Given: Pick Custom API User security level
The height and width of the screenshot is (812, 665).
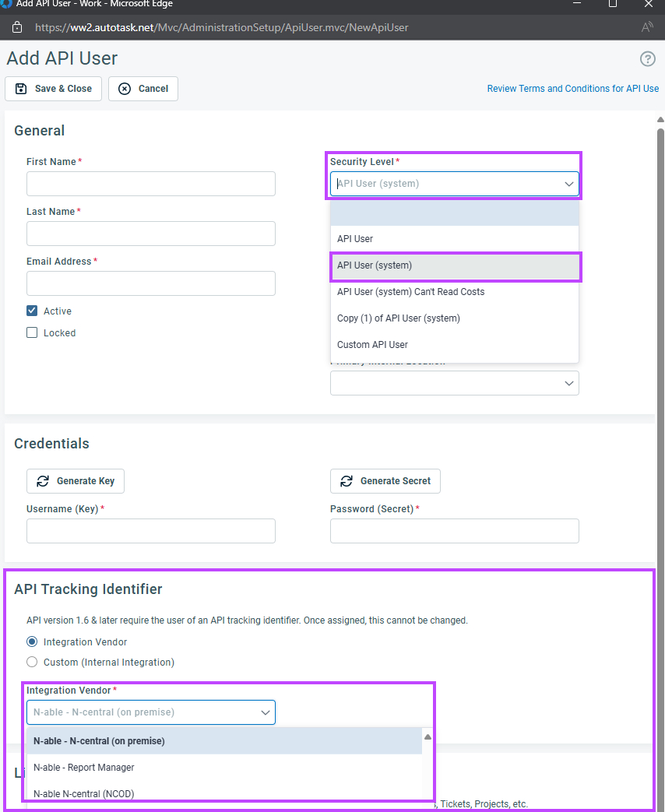Looking at the screenshot, I should tap(372, 345).
